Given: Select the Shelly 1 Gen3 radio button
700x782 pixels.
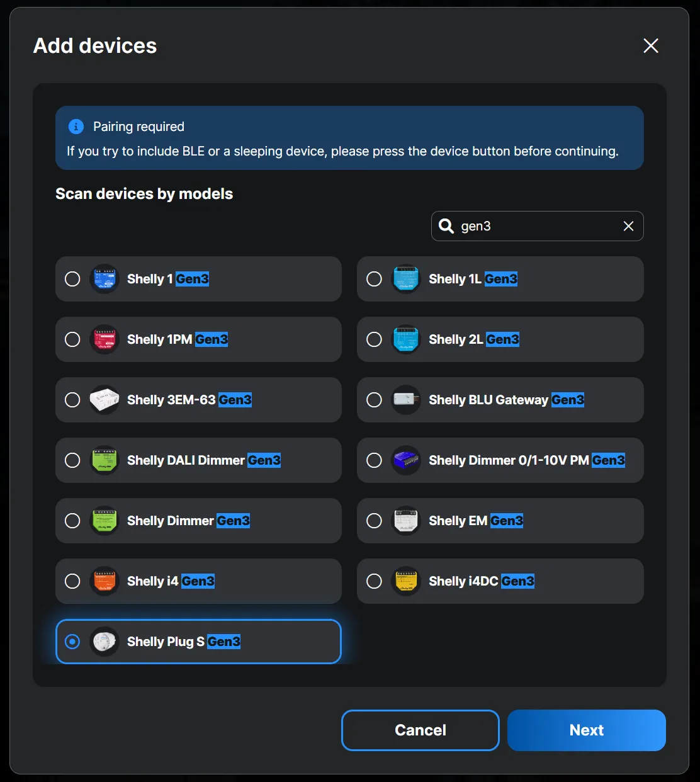Looking at the screenshot, I should tap(72, 279).
